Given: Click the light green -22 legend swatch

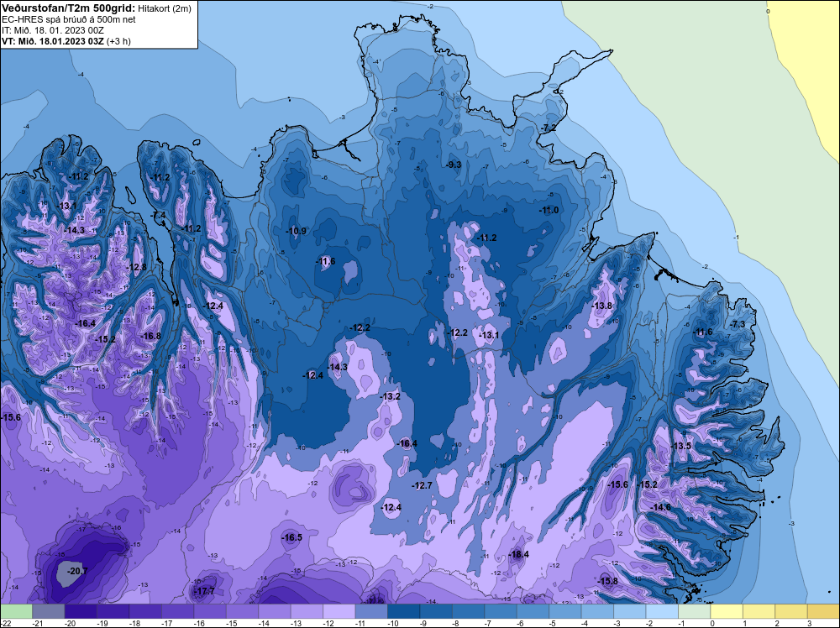Looking at the screenshot, I should tap(16, 611).
